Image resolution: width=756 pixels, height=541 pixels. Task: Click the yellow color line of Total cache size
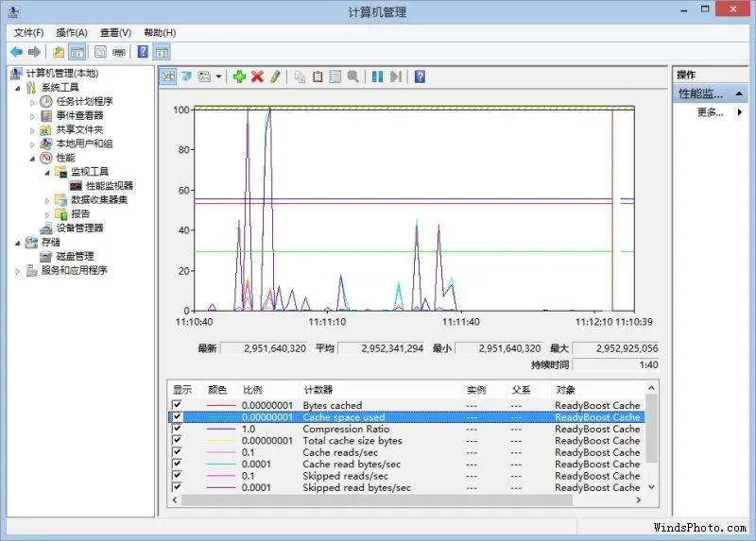[x=221, y=440]
